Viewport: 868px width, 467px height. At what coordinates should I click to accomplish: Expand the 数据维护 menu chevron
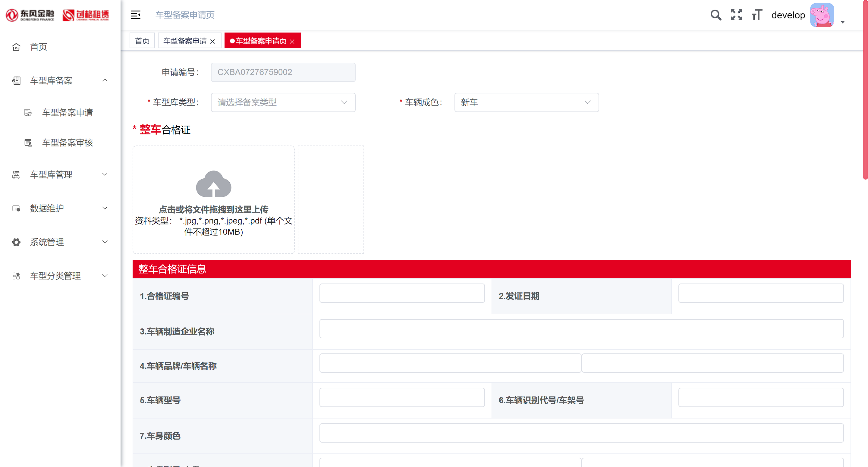pos(105,208)
